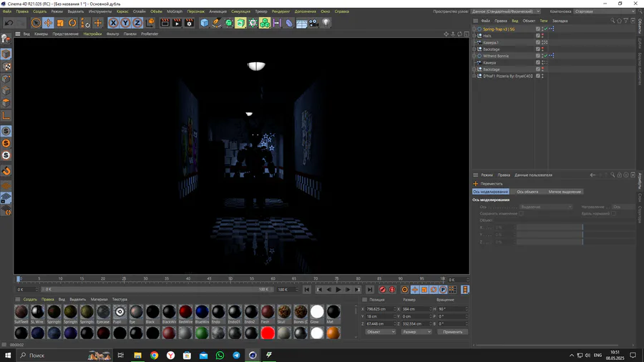
Task: Open the Объект coordinate mode dropdown
Action: 380,332
